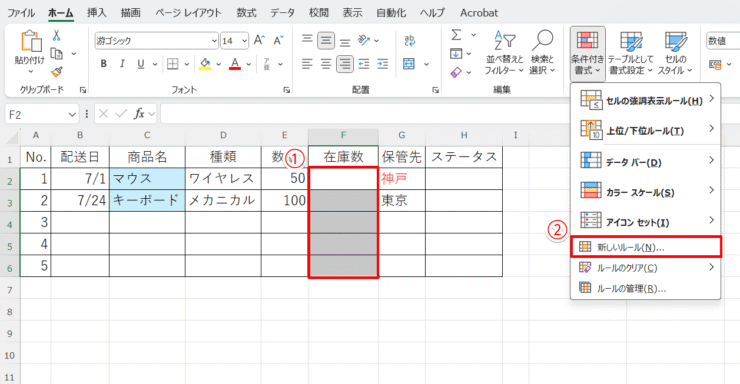Click the AutoSum sigma icon
The image size is (740, 384).
coord(456,35)
